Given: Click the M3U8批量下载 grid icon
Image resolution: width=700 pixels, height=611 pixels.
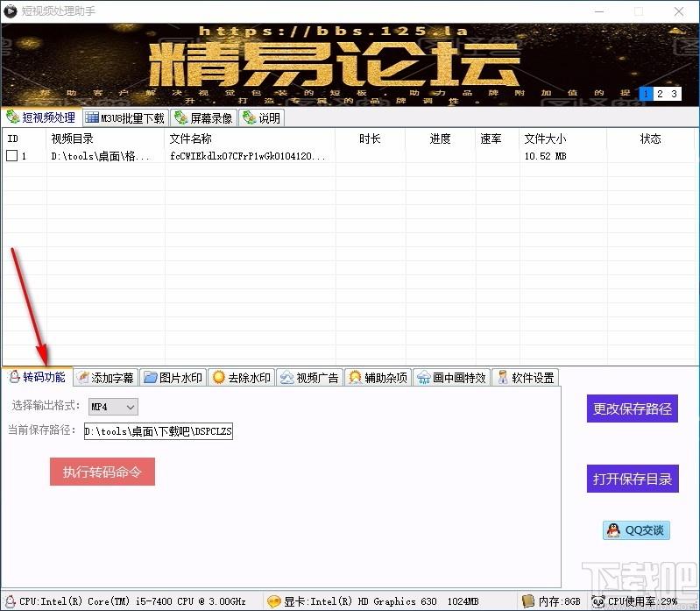Looking at the screenshot, I should click(x=92, y=117).
